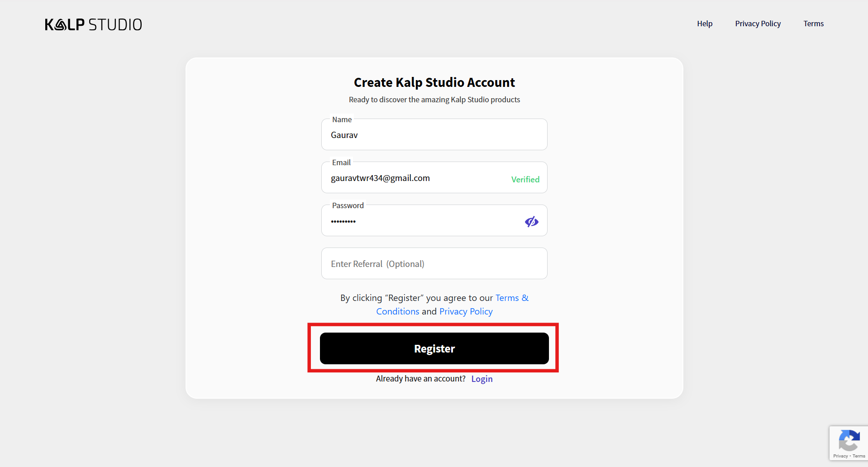
Task: Click the green Verified email status
Action: click(x=525, y=179)
